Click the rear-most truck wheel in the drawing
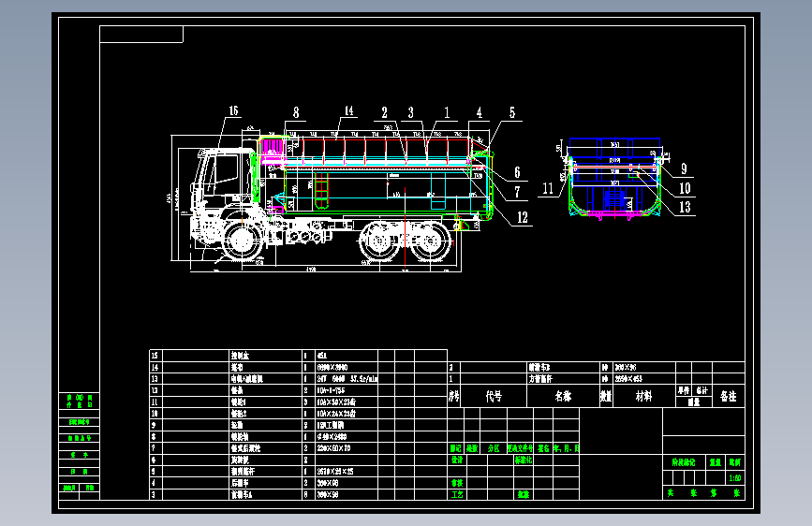 point(432,241)
